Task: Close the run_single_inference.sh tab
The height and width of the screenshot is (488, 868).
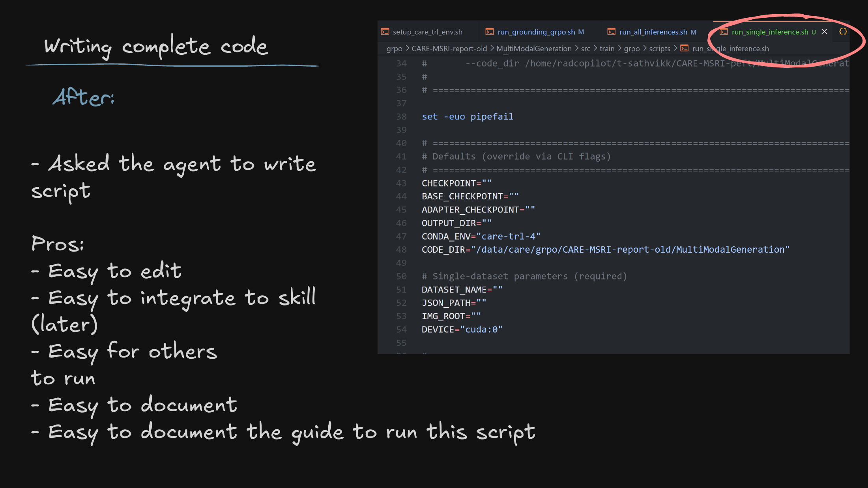Action: coord(824,32)
